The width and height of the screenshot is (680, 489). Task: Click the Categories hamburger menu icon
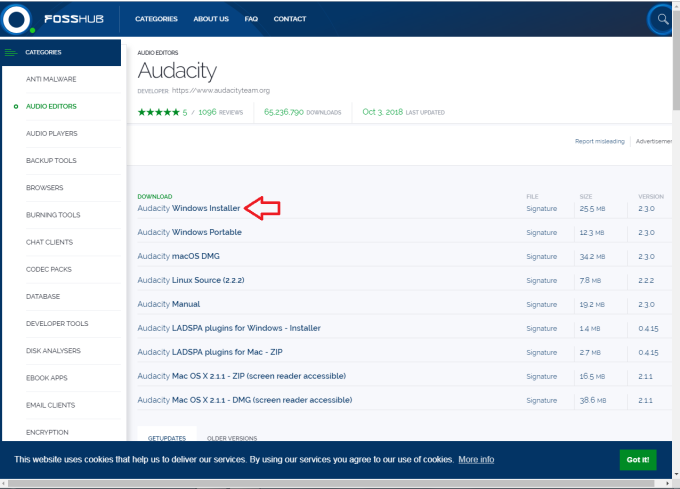(11, 52)
